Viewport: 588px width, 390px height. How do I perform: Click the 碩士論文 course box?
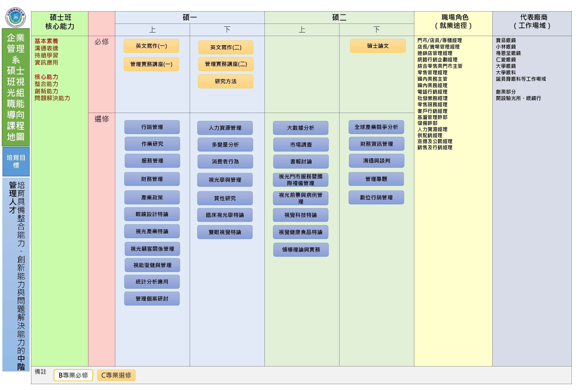[x=378, y=46]
